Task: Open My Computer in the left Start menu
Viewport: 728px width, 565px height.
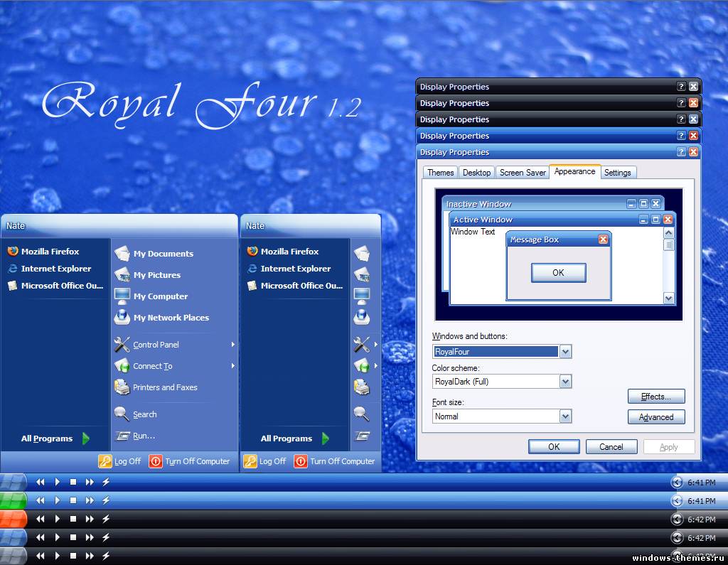Action: [x=151, y=296]
